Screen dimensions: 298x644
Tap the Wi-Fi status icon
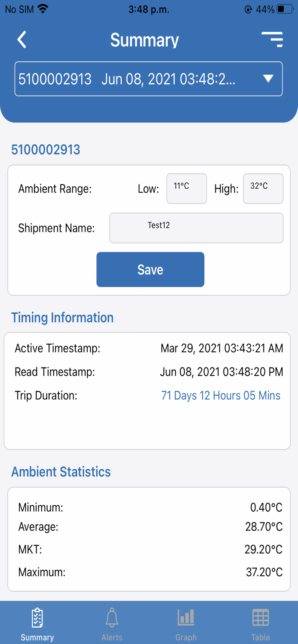[x=43, y=8]
